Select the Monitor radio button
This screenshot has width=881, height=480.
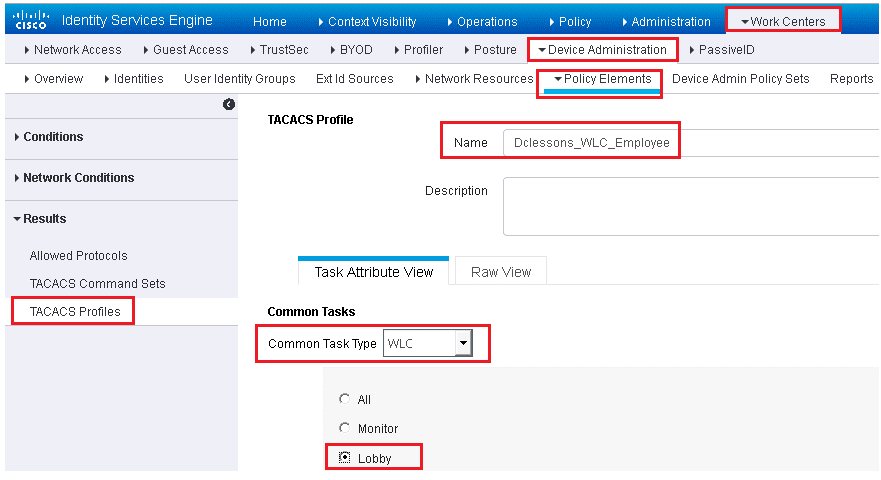pyautogui.click(x=344, y=428)
